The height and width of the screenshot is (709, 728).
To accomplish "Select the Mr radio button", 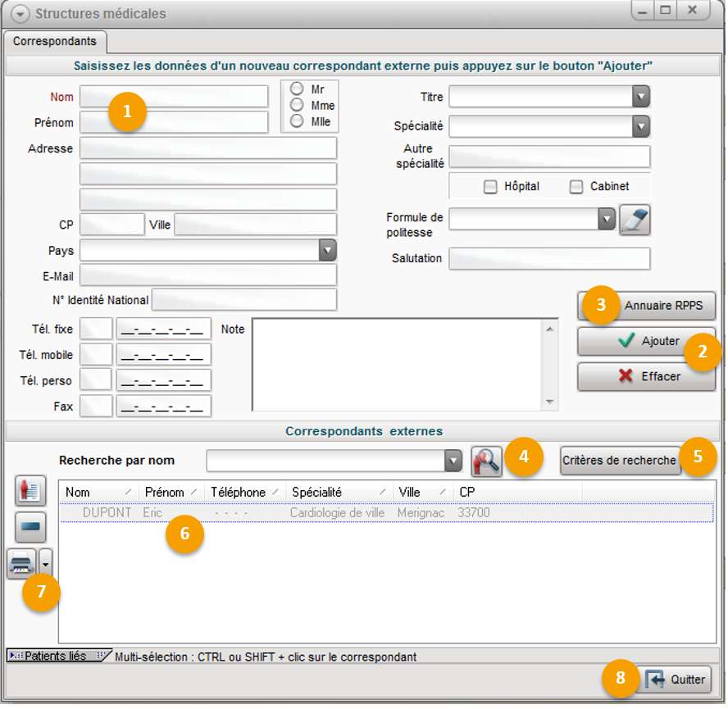I will click(x=297, y=89).
